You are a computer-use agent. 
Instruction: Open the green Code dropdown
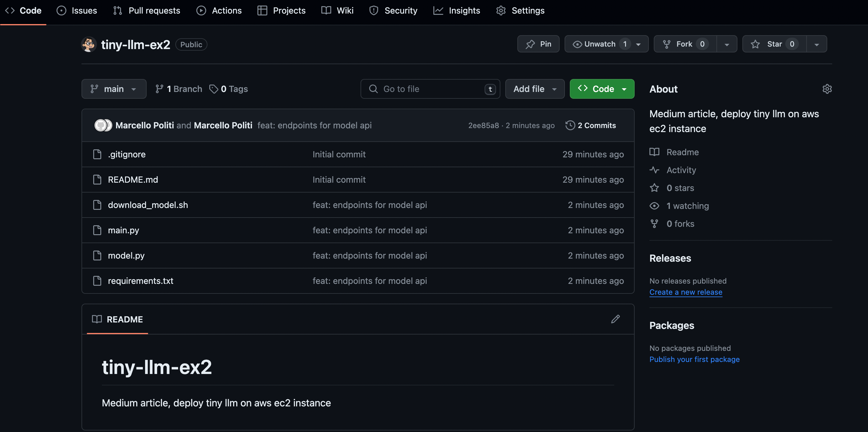[602, 89]
